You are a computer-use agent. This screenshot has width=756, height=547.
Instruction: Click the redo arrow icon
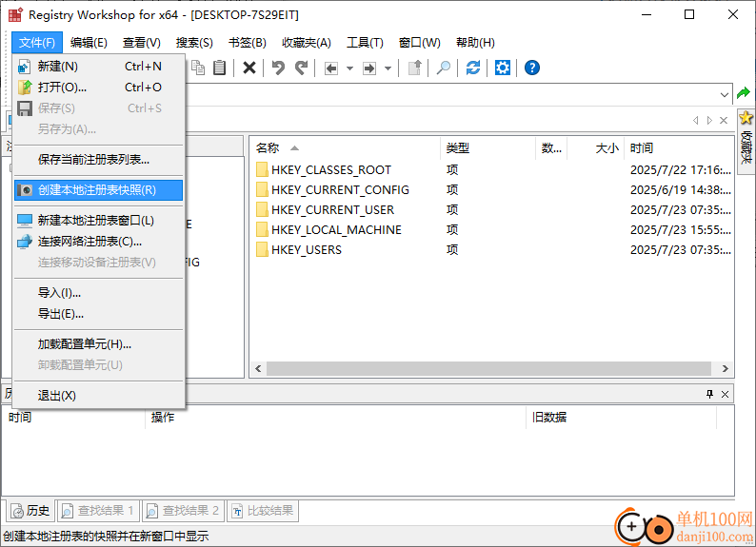point(301,68)
